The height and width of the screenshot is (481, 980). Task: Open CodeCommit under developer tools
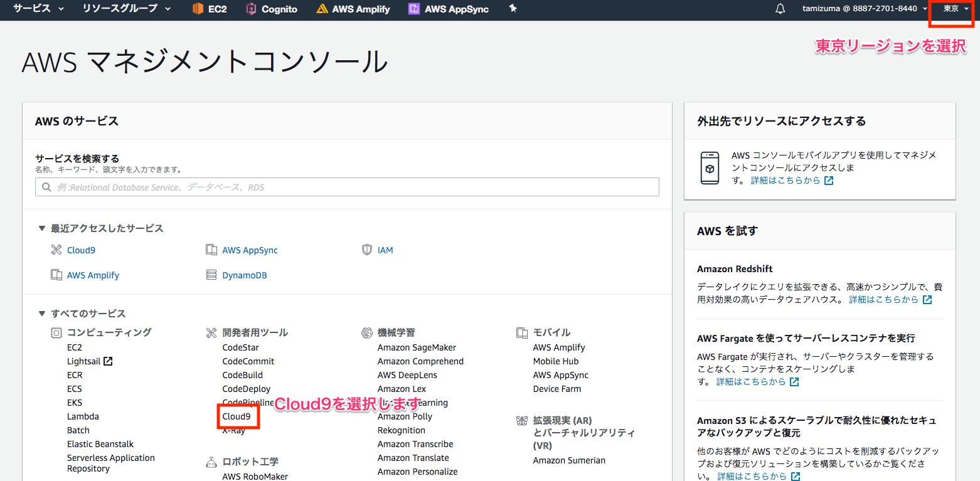(248, 361)
